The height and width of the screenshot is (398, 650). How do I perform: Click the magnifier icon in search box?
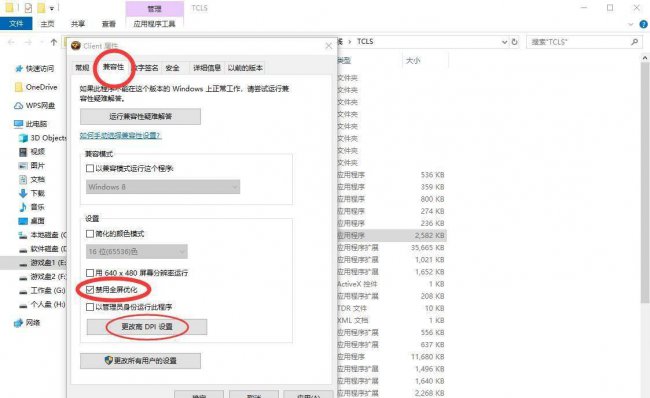point(634,42)
